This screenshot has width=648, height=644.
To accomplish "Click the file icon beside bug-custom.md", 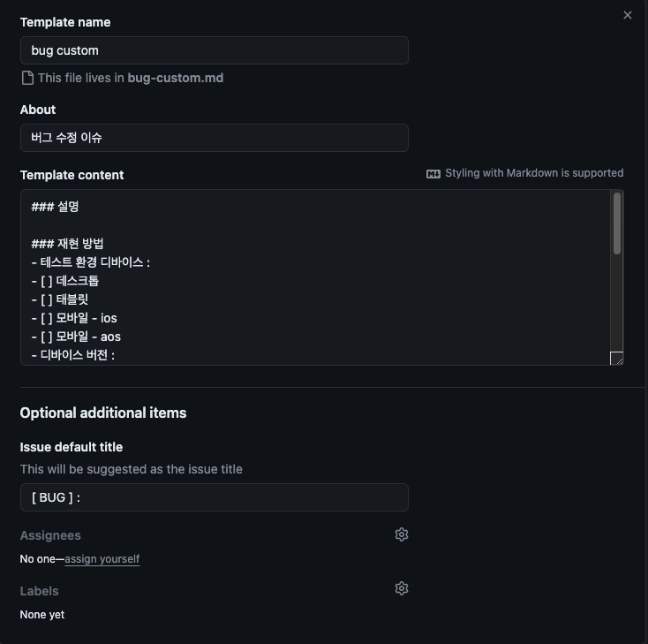I will pyautogui.click(x=27, y=78).
